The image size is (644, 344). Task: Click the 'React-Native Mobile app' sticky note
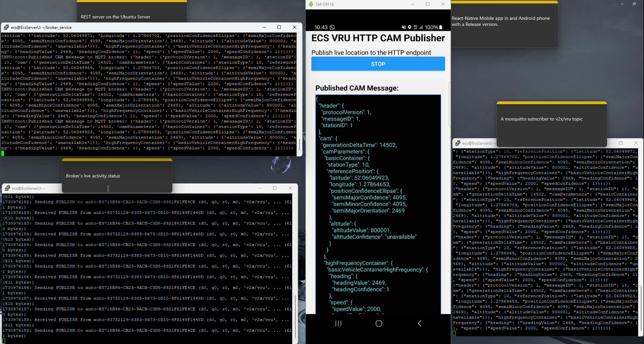(x=504, y=24)
